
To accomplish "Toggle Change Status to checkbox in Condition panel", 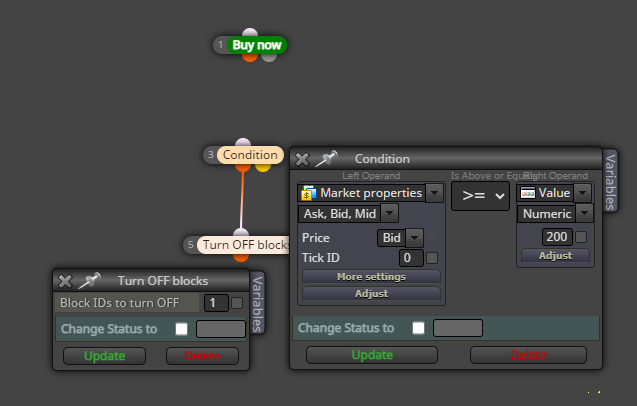I will [x=418, y=328].
